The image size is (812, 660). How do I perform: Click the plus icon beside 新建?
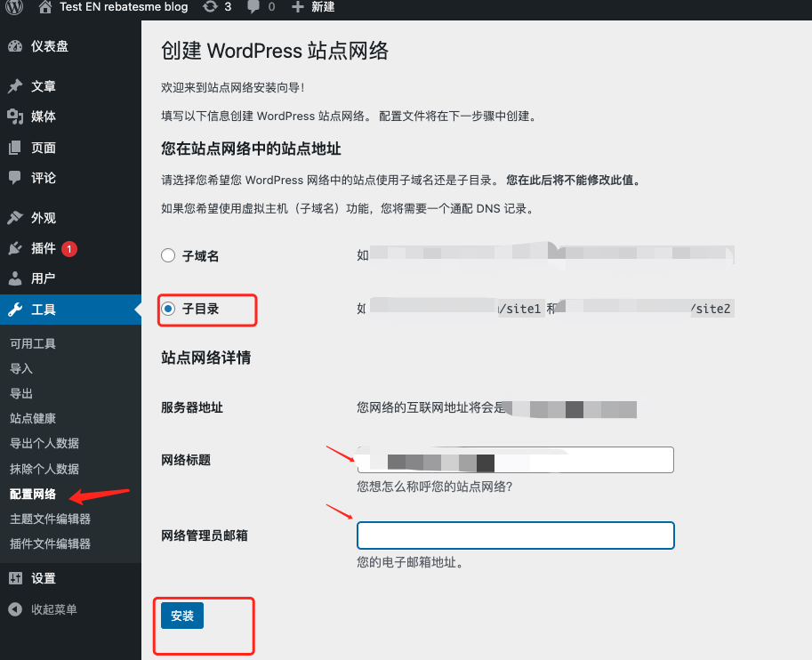pyautogui.click(x=297, y=7)
